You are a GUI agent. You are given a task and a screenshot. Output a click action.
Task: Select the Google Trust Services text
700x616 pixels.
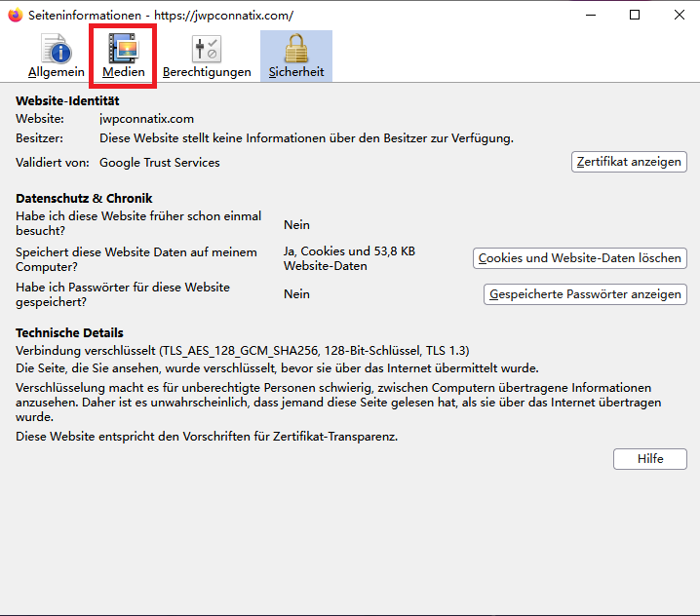pos(160,163)
